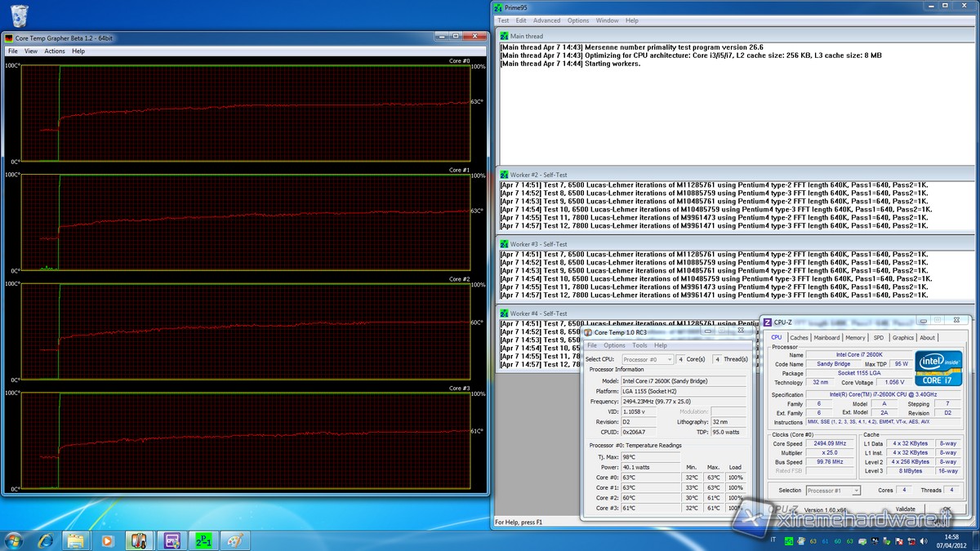
Task: Switch to the Memory tab in CPU-Z
Action: (855, 337)
